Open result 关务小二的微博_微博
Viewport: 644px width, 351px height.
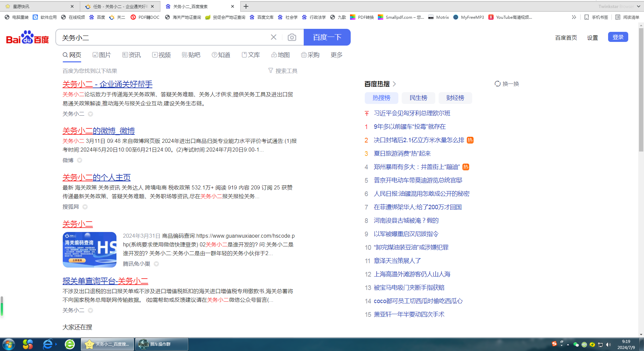point(99,131)
